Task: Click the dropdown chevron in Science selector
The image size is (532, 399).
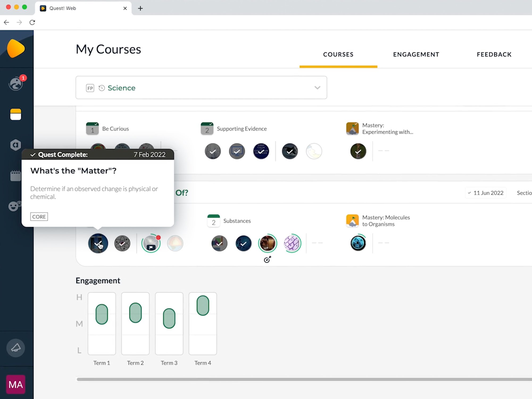Action: tap(317, 88)
